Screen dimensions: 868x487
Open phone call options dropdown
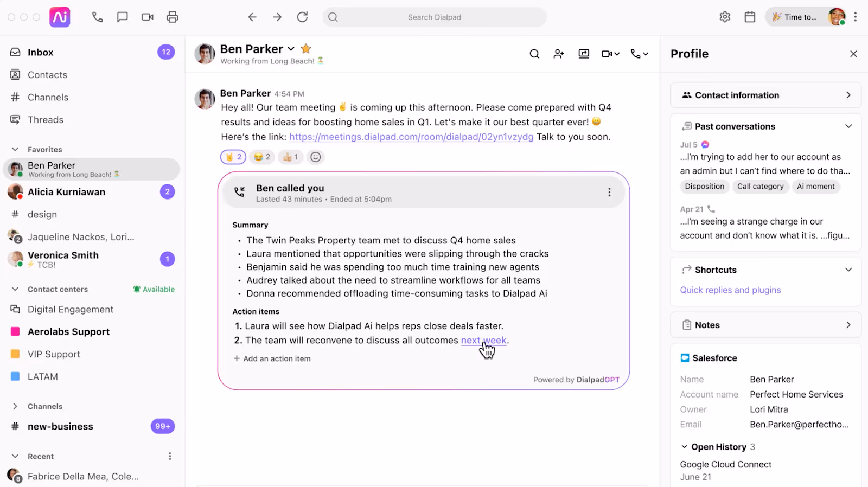pos(640,54)
